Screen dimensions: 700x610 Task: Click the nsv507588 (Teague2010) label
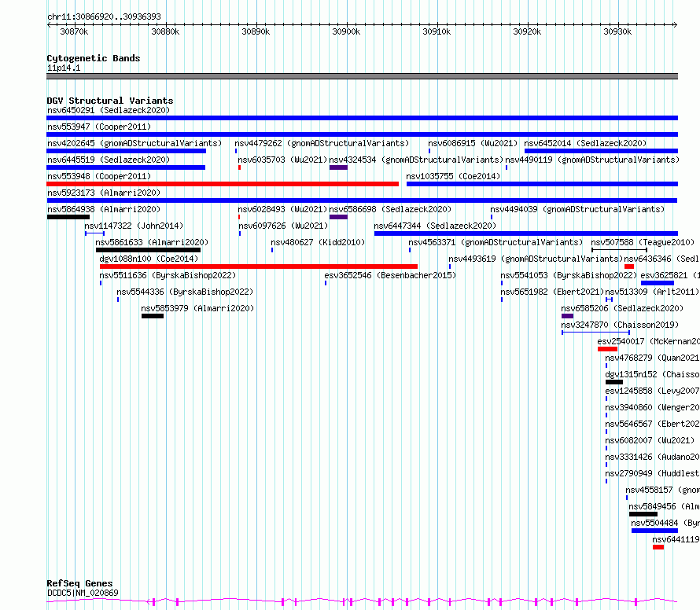(643, 242)
